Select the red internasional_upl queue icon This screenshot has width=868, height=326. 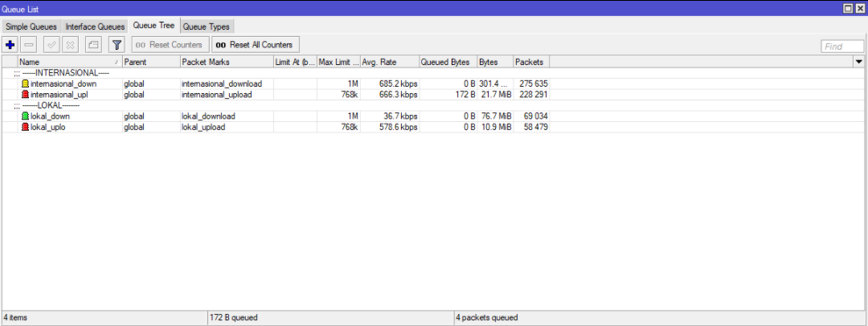(25, 95)
